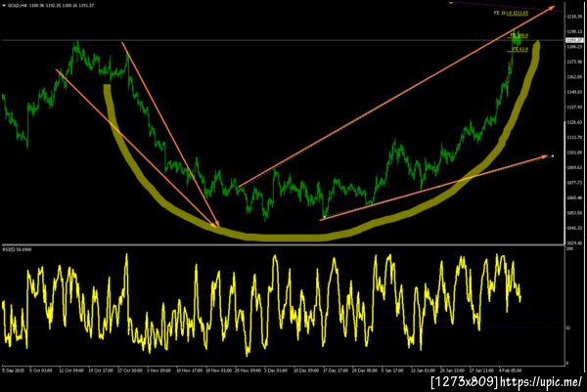Click the 20 Jan 13:00 time label
This screenshot has height=392, width=587.
click(x=452, y=370)
